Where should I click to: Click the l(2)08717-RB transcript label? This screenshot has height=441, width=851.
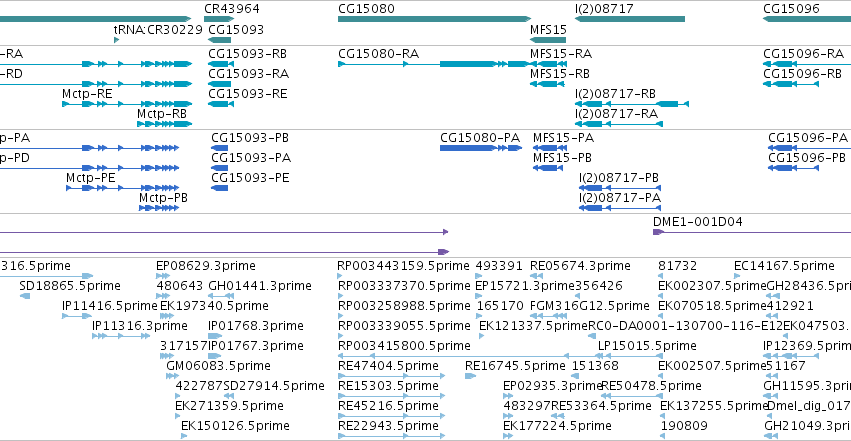point(615,94)
